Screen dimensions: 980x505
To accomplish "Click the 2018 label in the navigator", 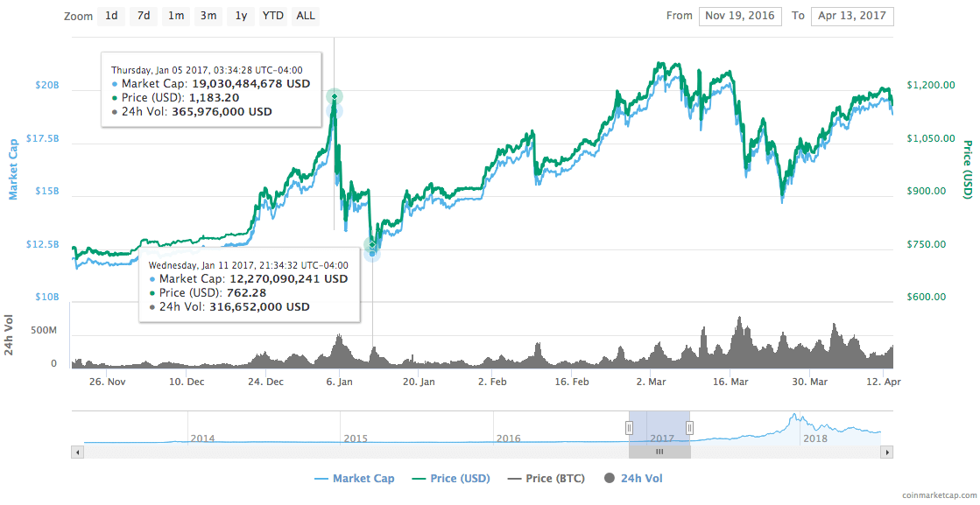I will pyautogui.click(x=815, y=438).
